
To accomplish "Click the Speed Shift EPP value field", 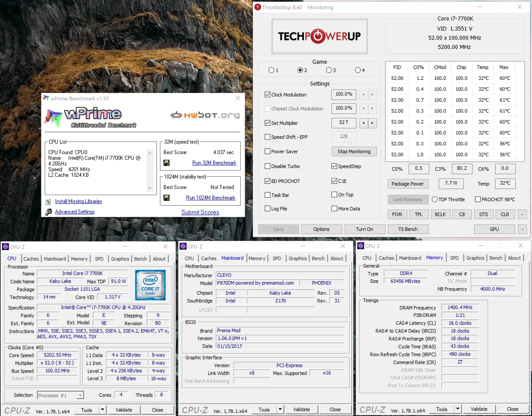I will [343, 137].
